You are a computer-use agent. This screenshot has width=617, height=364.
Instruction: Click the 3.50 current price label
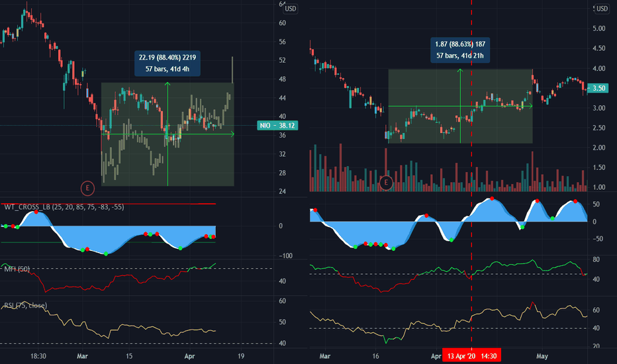(598, 88)
